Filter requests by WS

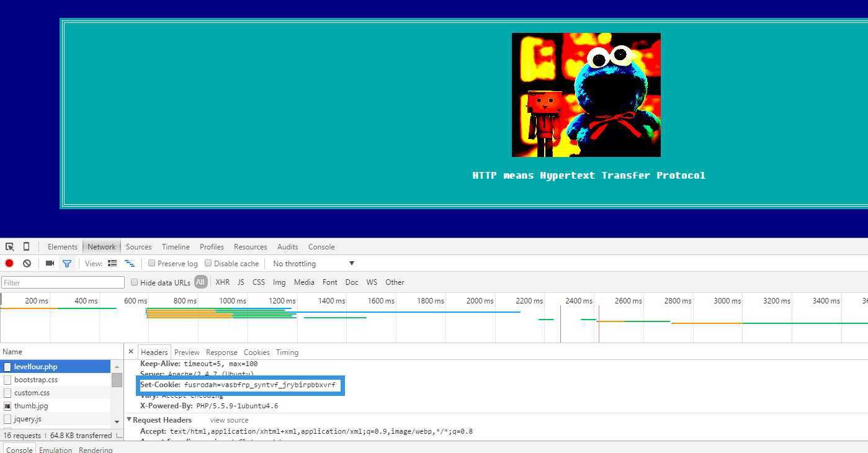coord(372,282)
